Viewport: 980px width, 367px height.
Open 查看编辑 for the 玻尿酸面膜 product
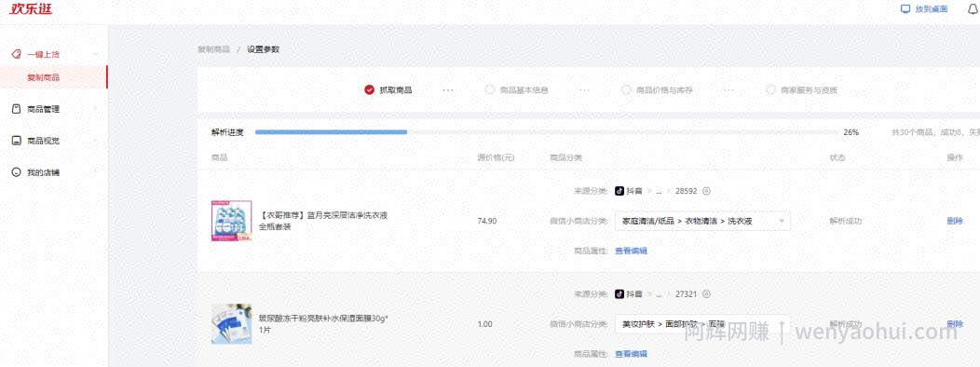pos(631,354)
